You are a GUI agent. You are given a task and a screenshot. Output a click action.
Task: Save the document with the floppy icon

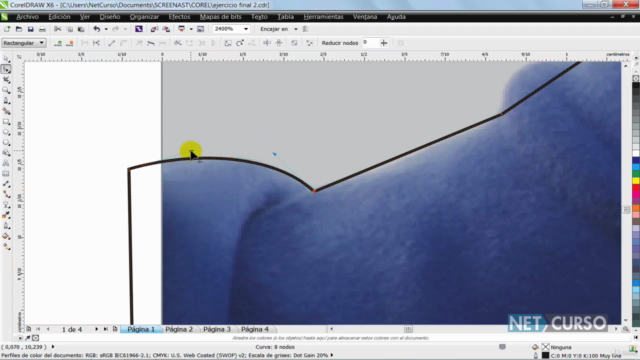coord(31,29)
